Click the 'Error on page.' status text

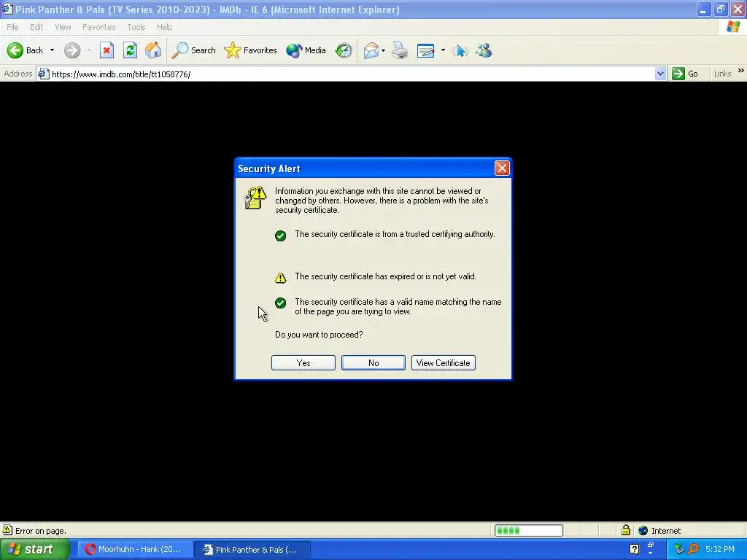41,531
